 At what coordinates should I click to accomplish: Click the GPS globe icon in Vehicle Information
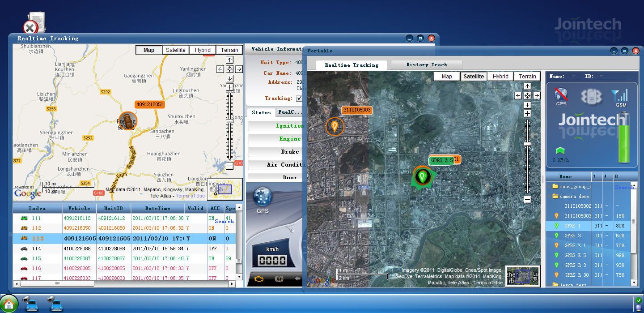tap(263, 197)
